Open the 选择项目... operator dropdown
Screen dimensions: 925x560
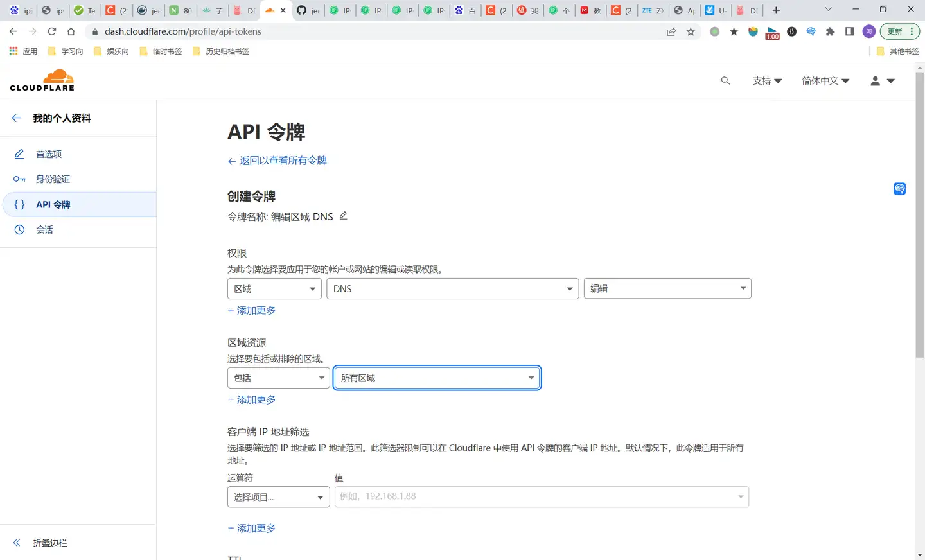pos(279,497)
